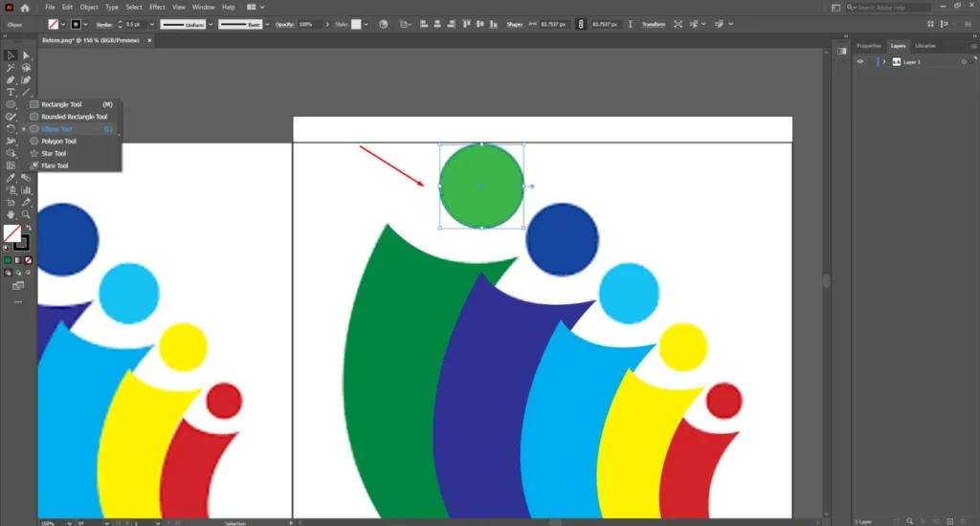This screenshot has height=526, width=980.
Task: Set fill mode to Color
Action: point(8,260)
